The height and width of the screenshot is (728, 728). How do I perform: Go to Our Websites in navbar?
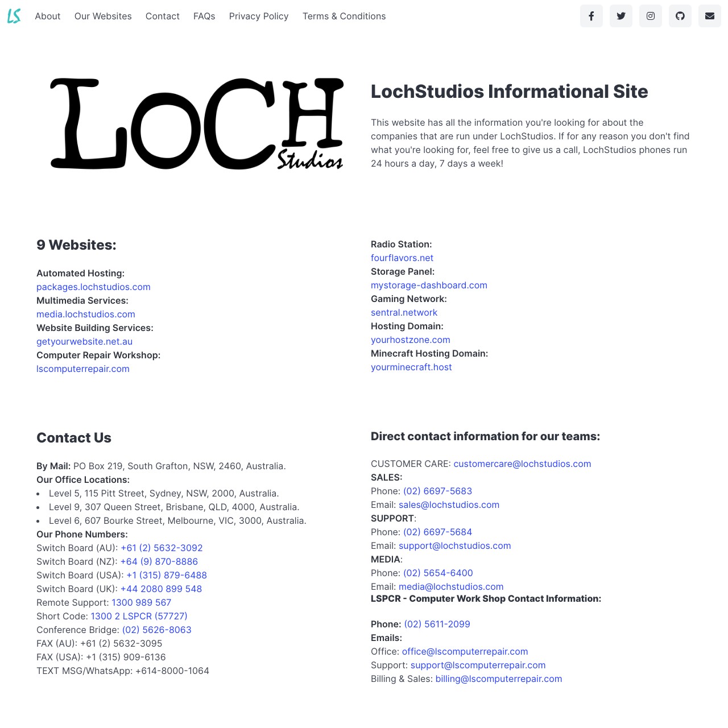103,16
